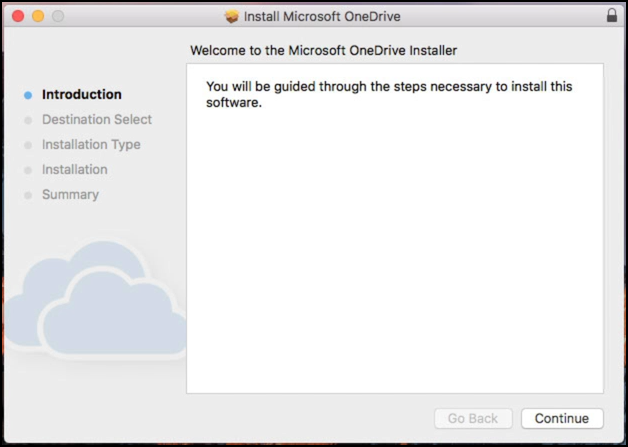The image size is (628, 447).
Task: Click the blue bullet next to Introduction
Action: click(x=28, y=95)
